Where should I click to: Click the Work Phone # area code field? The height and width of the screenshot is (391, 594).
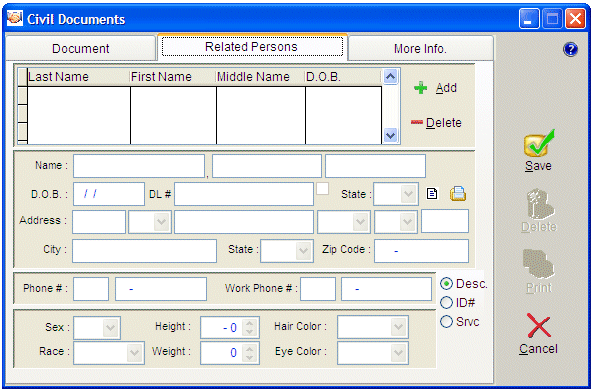pyautogui.click(x=318, y=289)
